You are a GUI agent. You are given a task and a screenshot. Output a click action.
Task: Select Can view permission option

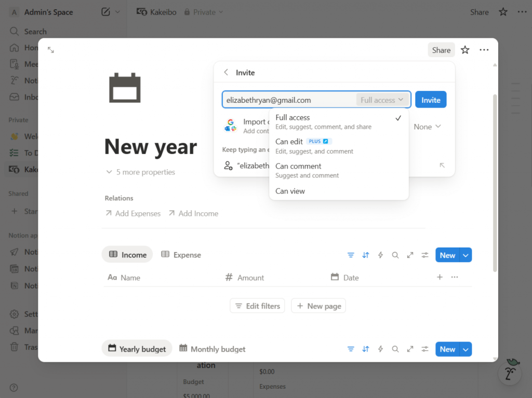[x=339, y=191]
